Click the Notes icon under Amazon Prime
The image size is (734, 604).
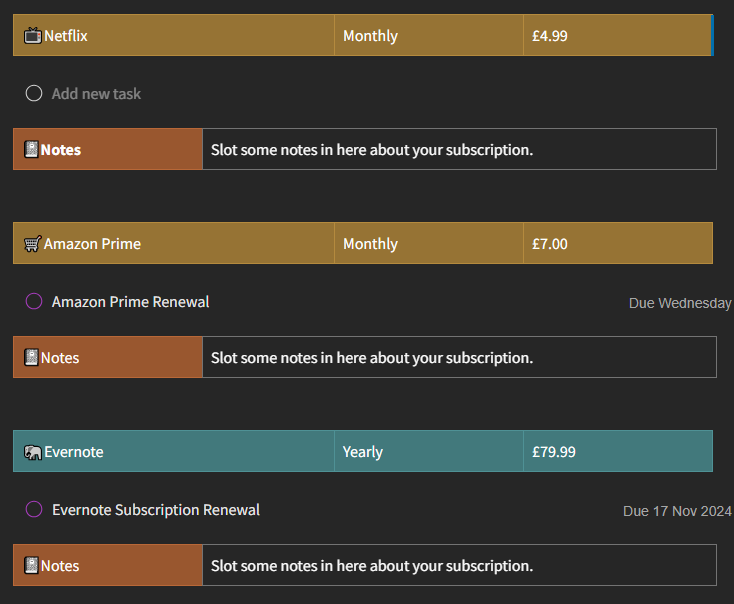[32, 358]
